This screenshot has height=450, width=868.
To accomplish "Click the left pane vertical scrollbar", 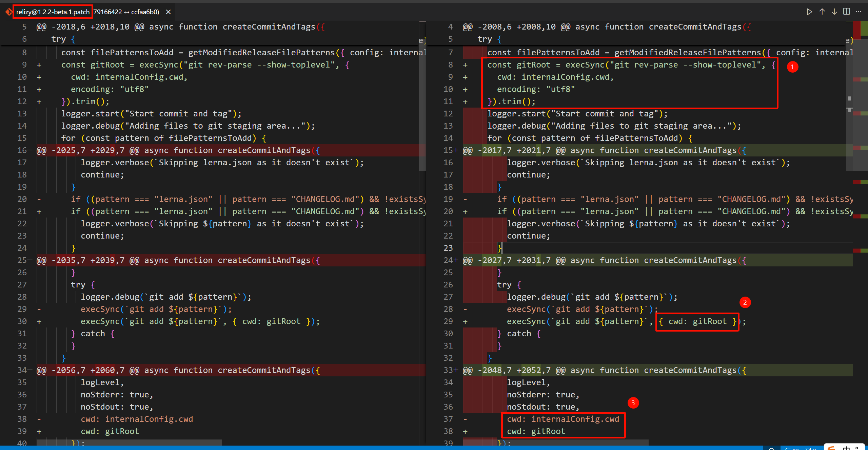I will coord(422,102).
